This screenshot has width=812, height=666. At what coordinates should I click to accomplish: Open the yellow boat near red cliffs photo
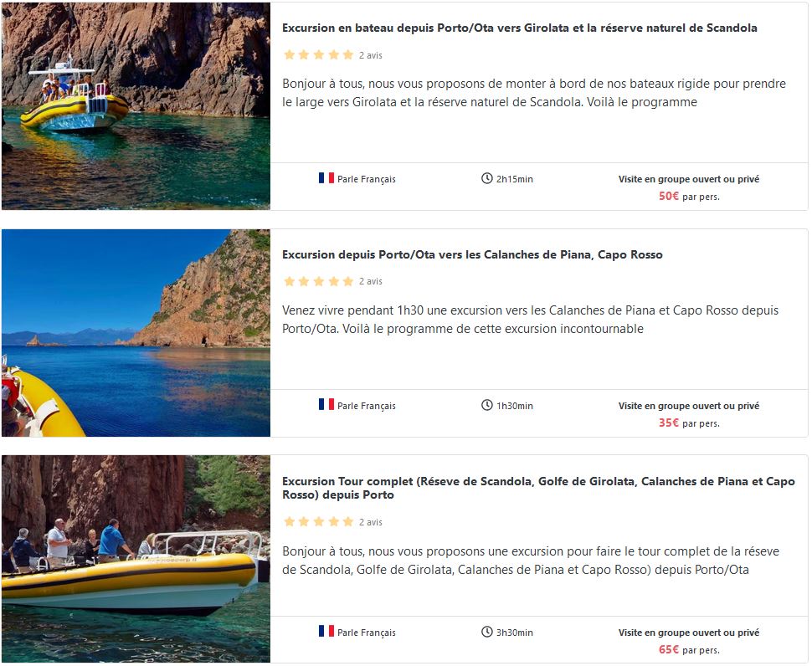point(136,105)
